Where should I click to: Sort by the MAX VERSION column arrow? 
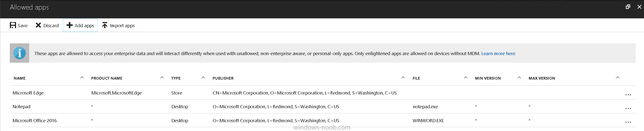[618, 78]
